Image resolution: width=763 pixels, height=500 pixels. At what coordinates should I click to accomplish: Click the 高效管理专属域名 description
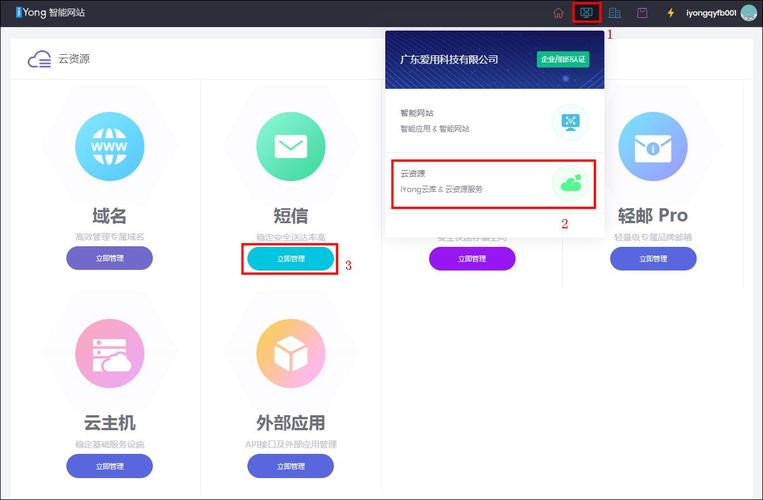click(109, 237)
